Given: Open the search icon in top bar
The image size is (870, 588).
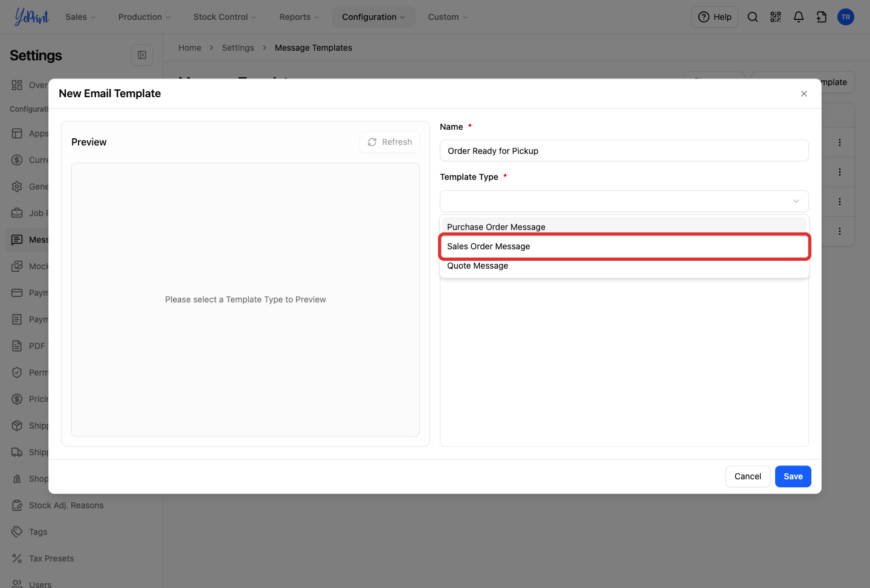Looking at the screenshot, I should point(753,17).
